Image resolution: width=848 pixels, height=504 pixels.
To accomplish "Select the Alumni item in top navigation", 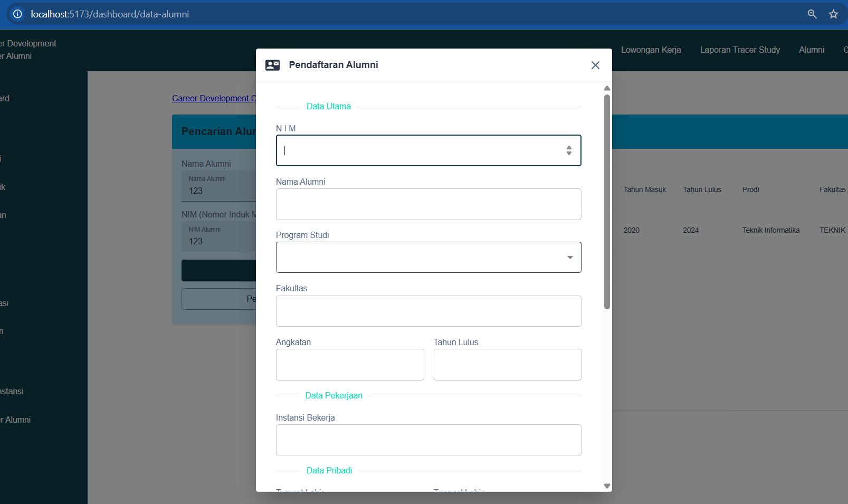I will point(811,50).
